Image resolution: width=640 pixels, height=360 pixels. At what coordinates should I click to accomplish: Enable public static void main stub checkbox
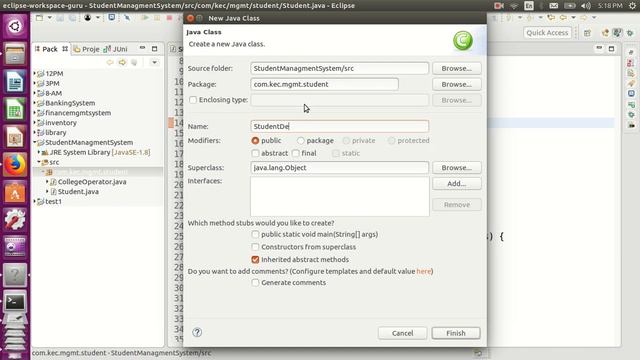coord(256,234)
